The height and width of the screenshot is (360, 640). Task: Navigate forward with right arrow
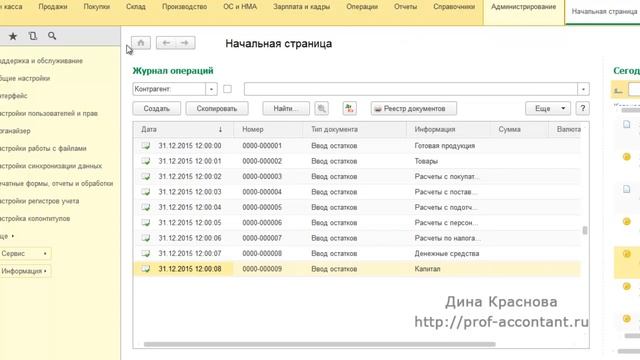coord(185,43)
